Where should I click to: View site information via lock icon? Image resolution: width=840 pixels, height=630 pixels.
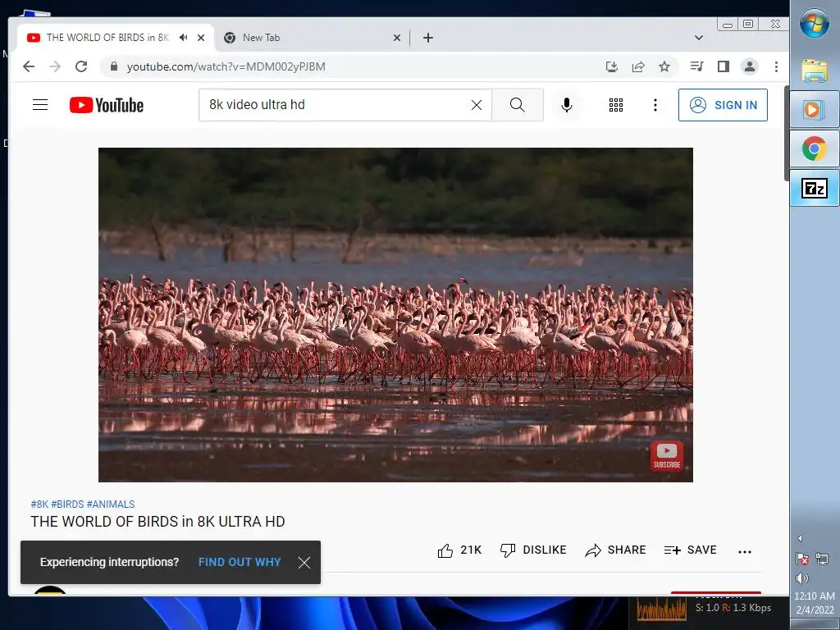pyautogui.click(x=113, y=66)
